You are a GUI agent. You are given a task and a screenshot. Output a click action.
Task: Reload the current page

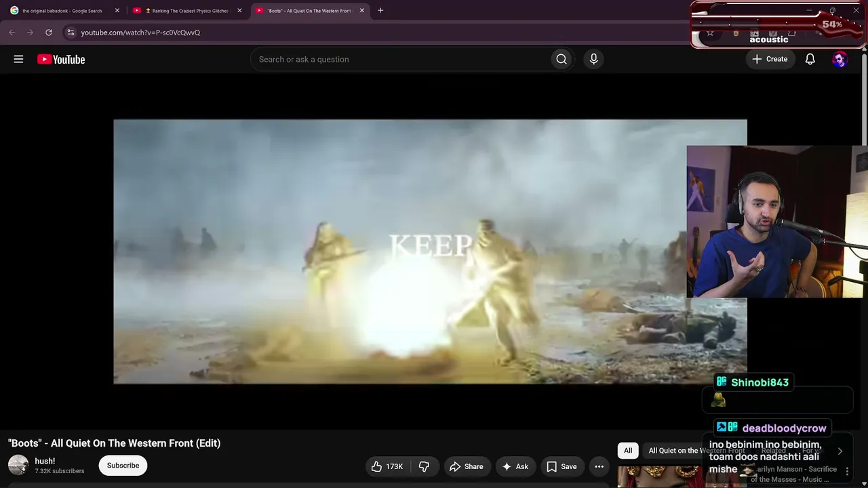[x=49, y=32]
